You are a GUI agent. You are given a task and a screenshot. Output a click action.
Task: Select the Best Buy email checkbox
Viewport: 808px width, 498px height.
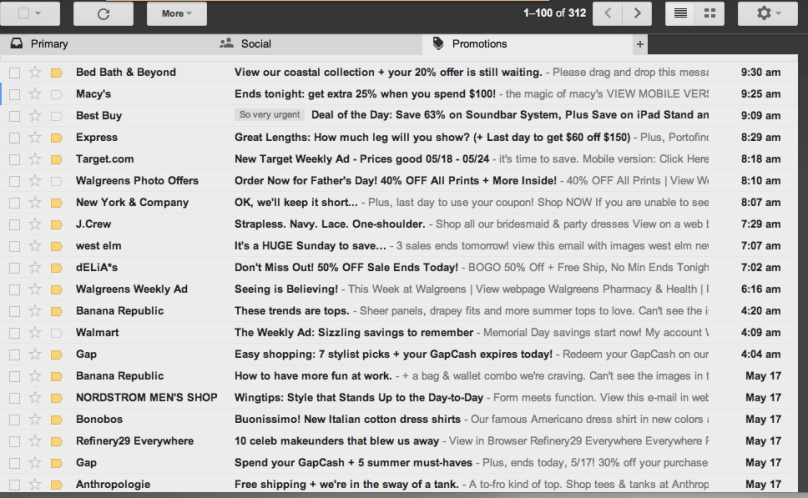14,116
